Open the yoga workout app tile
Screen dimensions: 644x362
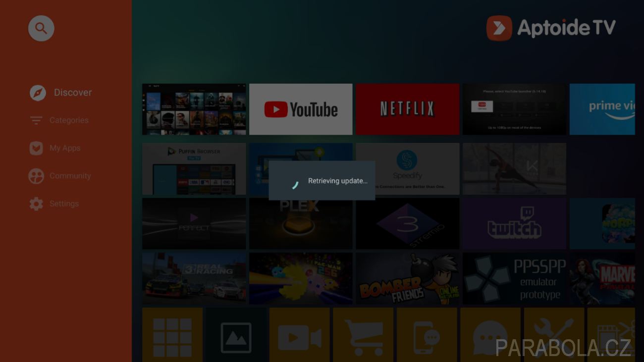coord(514,169)
